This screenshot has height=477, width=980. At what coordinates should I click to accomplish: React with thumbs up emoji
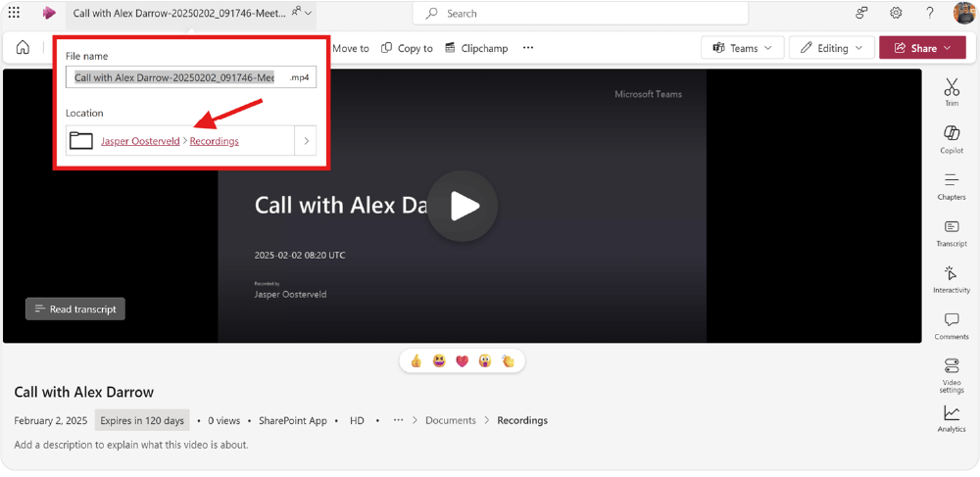416,360
